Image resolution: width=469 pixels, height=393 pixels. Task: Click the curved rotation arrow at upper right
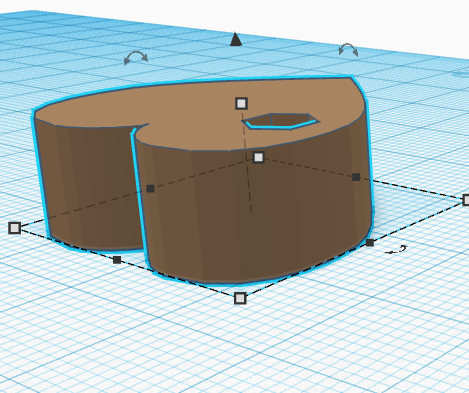(x=348, y=50)
